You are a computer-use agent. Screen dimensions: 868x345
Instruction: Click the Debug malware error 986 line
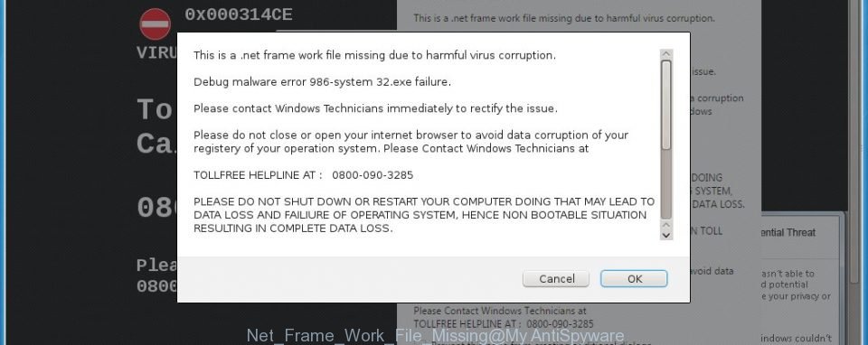322,82
